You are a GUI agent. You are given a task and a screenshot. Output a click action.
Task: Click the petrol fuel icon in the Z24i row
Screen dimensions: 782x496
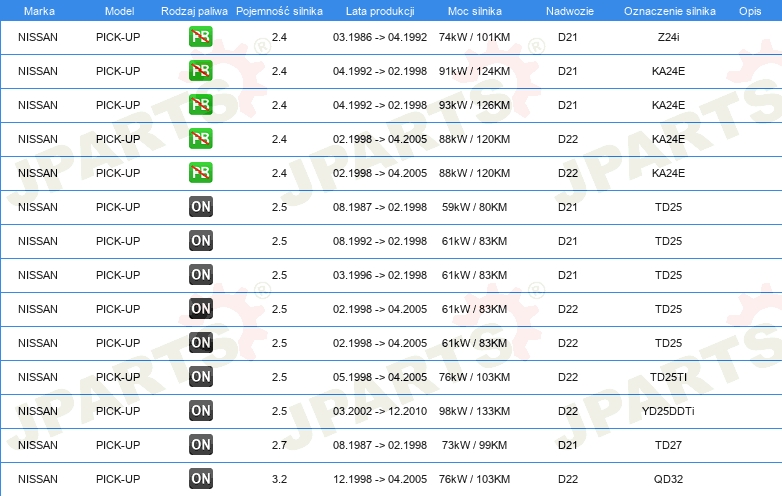(x=200, y=37)
